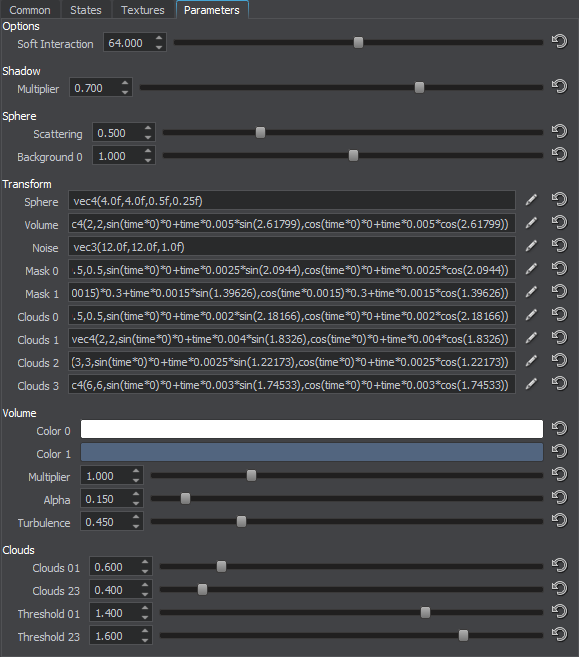This screenshot has width=579, height=657.
Task: Reset the Shadow Multiplier parameter
Action: point(559,87)
